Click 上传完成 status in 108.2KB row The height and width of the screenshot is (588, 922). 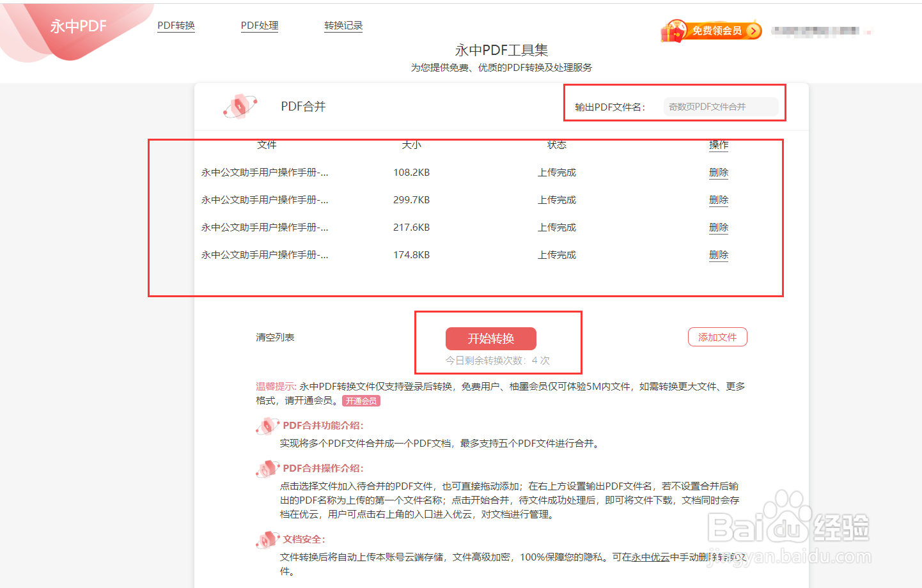(x=557, y=173)
